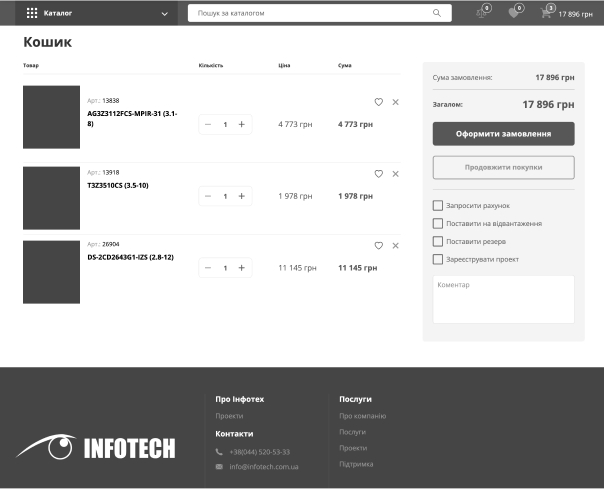Viewport: 604px width, 489px height.
Task: Click Оформити замовлення button
Action: pos(503,134)
